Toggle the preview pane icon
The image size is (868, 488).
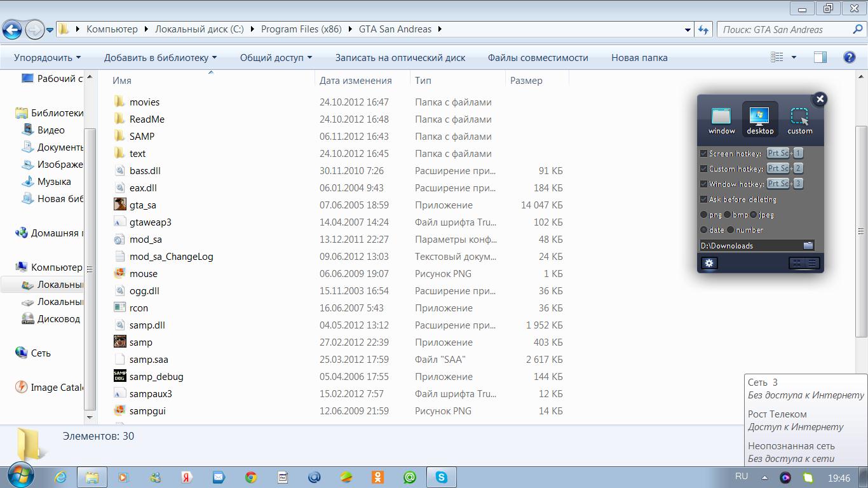coord(820,58)
